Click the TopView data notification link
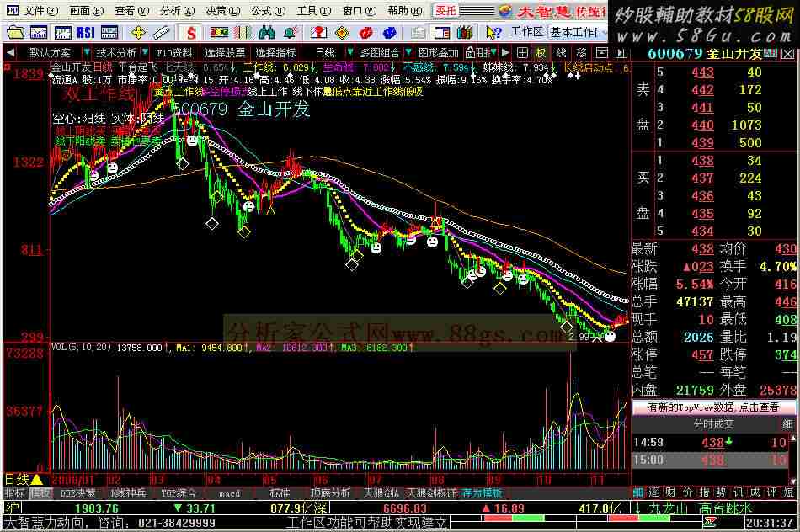The width and height of the screenshot is (800, 532). click(x=713, y=407)
